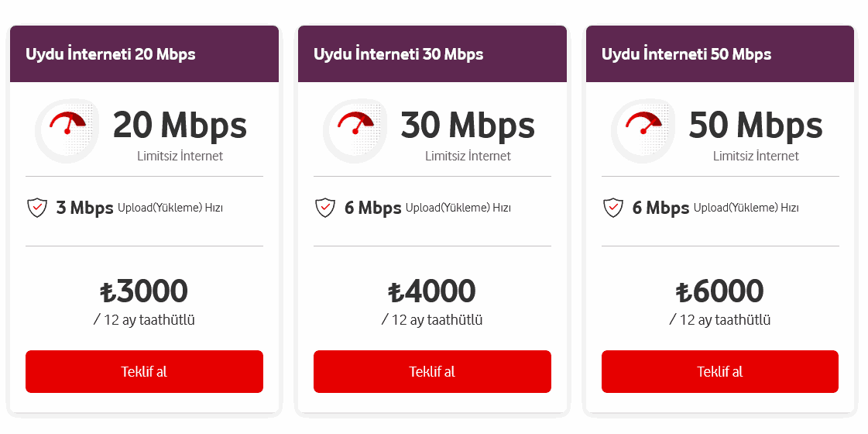Click the ₺3000 price text
The width and height of the screenshot is (868, 434).
(144, 291)
